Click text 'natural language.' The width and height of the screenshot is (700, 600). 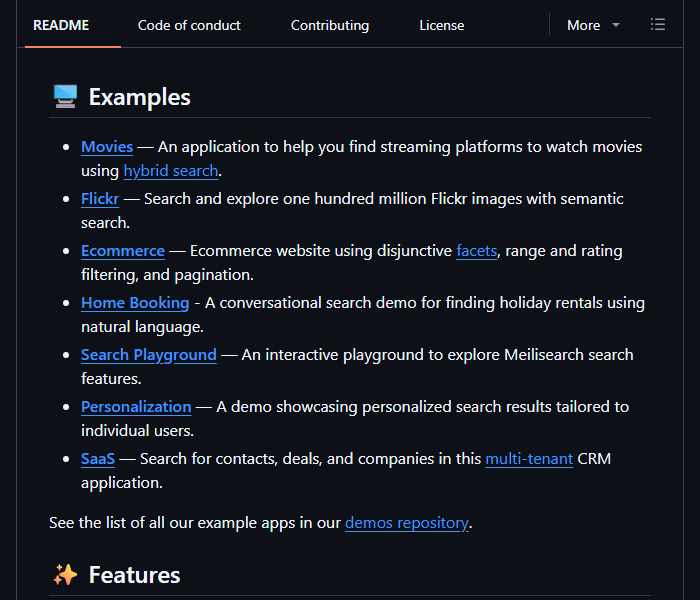pos(142,327)
